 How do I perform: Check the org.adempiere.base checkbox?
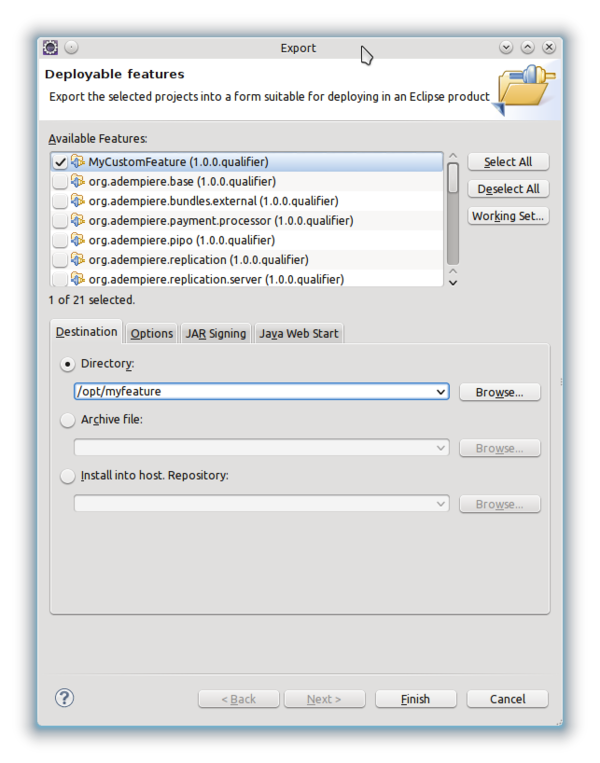point(60,182)
